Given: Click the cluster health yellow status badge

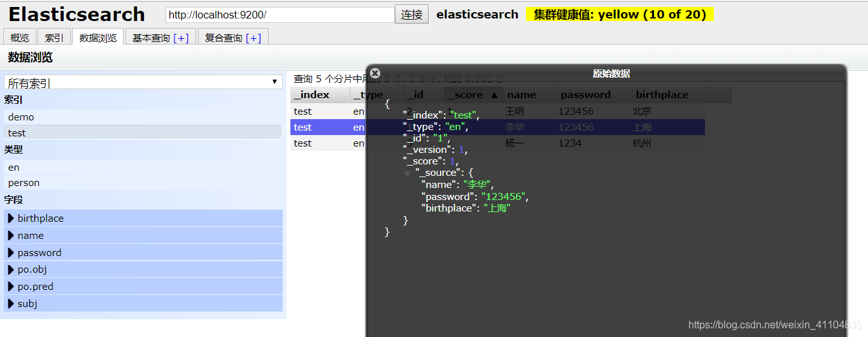Looking at the screenshot, I should pos(620,15).
